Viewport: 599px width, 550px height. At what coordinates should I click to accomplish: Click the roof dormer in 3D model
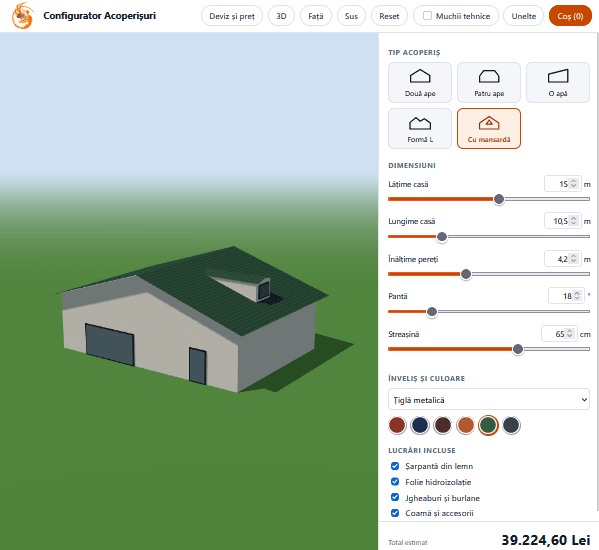tap(244, 285)
